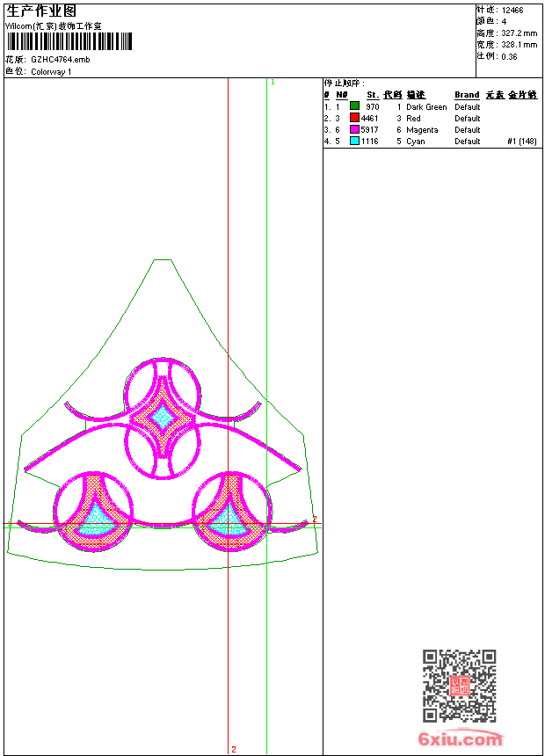
Task: Click stitch count "970" in Dark Green row
Action: (373, 107)
